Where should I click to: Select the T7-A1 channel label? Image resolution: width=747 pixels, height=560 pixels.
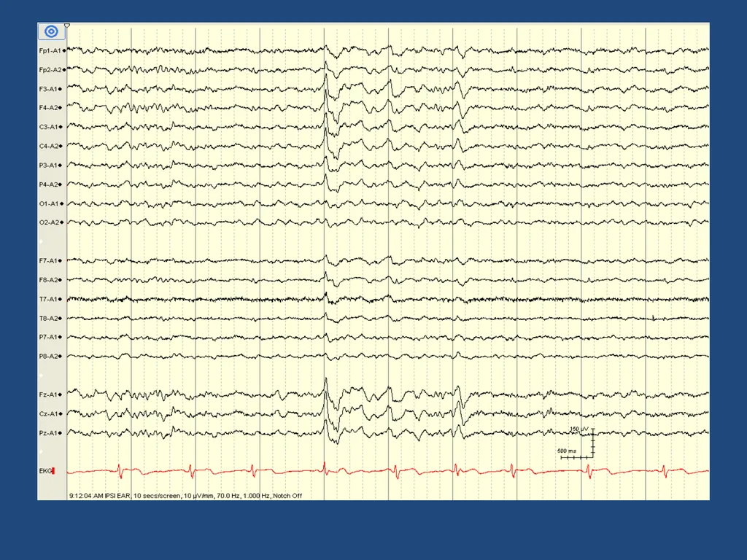[48, 299]
